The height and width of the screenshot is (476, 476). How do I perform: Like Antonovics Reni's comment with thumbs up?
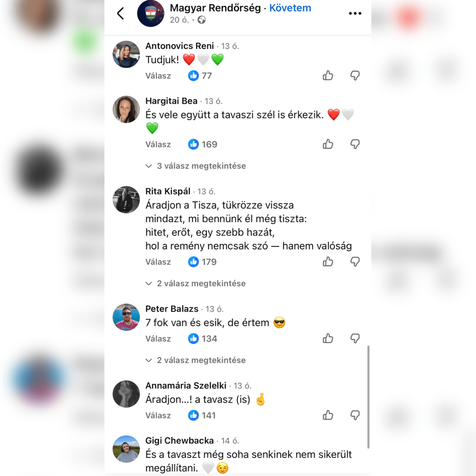pyautogui.click(x=328, y=75)
